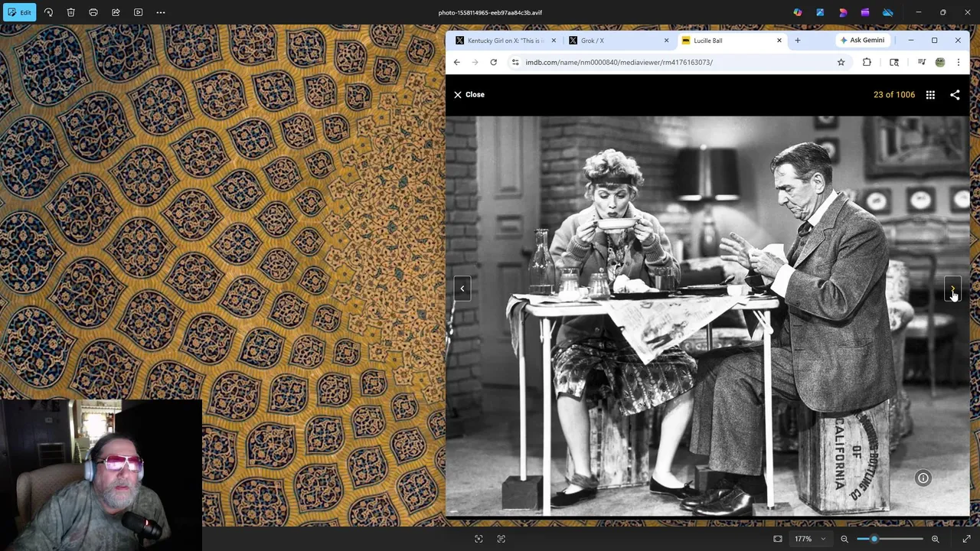The height and width of the screenshot is (551, 980).
Task: Close the Kentucky Girl on X tab
Action: 554,41
